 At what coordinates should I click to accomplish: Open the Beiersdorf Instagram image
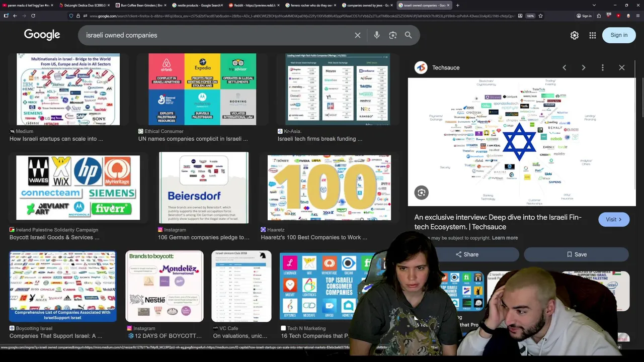[204, 188]
